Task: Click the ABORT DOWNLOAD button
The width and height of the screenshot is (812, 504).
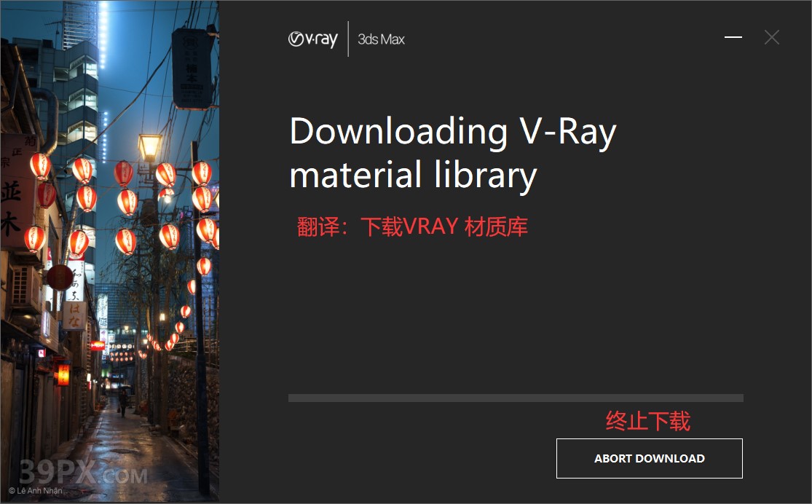Action: coord(650,458)
